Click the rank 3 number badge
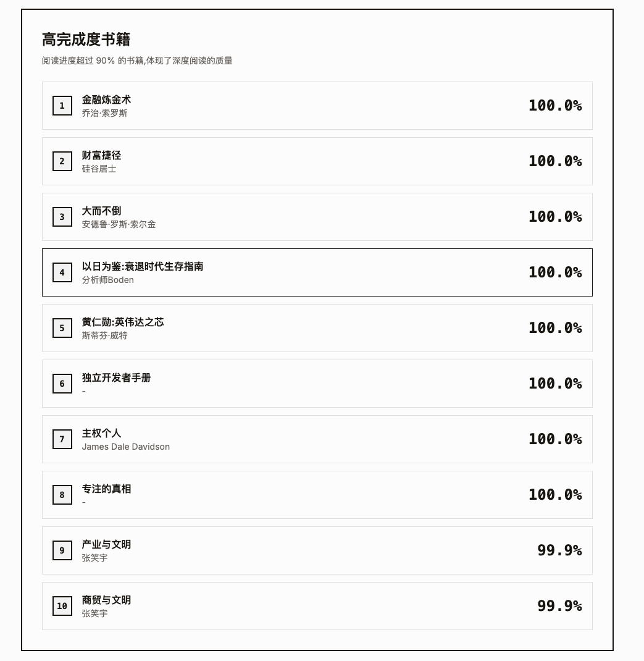This screenshot has width=644, height=661. point(62,217)
